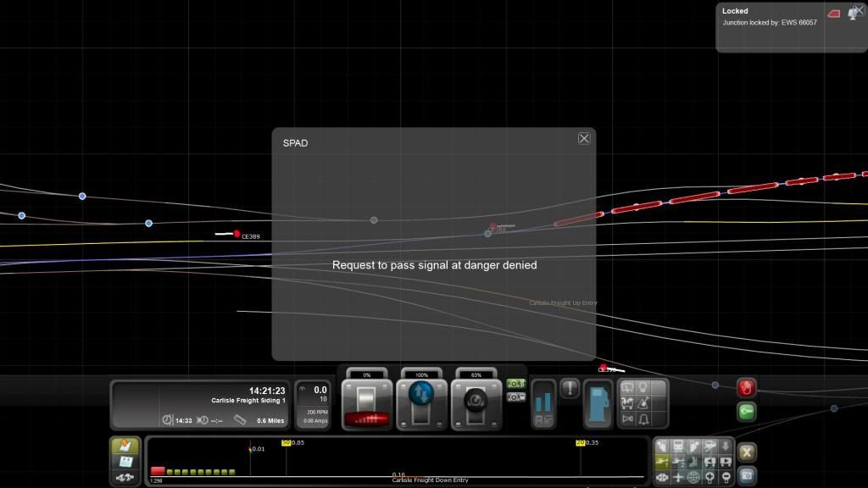Click the Carlisle Freight Down Entry label
This screenshot has height=488, width=868.
click(430, 480)
